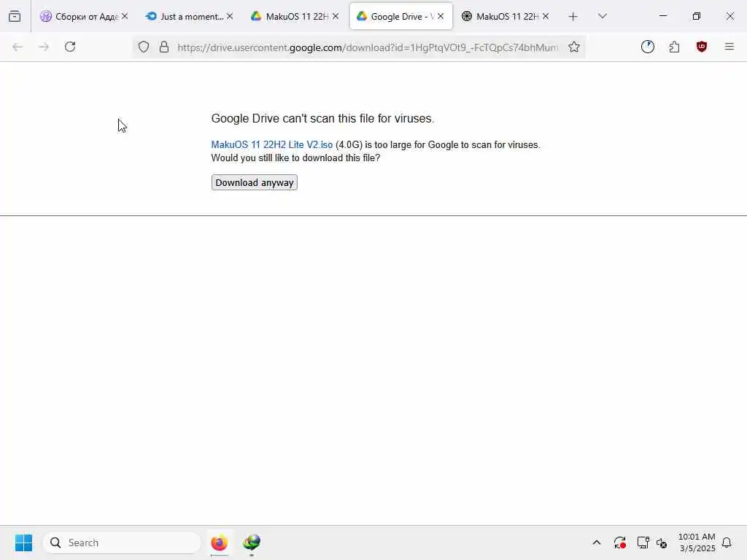Open the Extensions puzzle-piece menu
This screenshot has height=560, width=747.
[674, 47]
